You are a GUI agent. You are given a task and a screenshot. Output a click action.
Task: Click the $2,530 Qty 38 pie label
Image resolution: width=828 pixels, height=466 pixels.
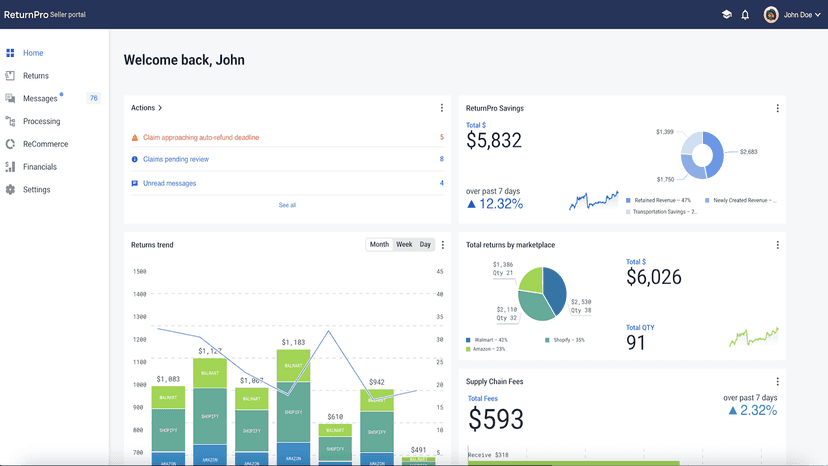581,306
